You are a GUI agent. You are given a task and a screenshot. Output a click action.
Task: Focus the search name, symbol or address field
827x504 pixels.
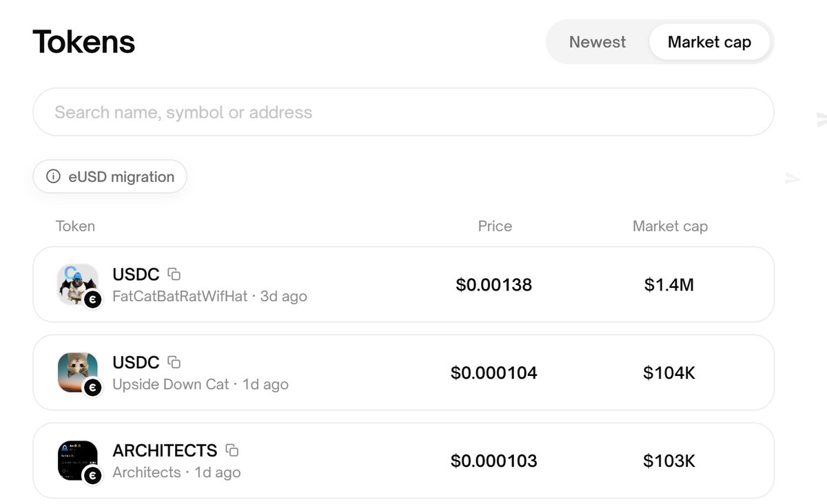pyautogui.click(x=403, y=112)
